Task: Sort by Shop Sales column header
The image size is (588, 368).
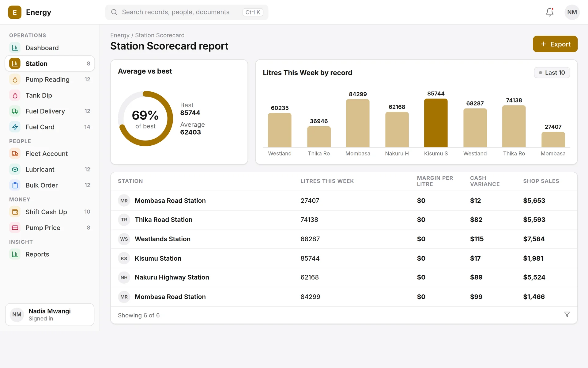Action: 541,181
